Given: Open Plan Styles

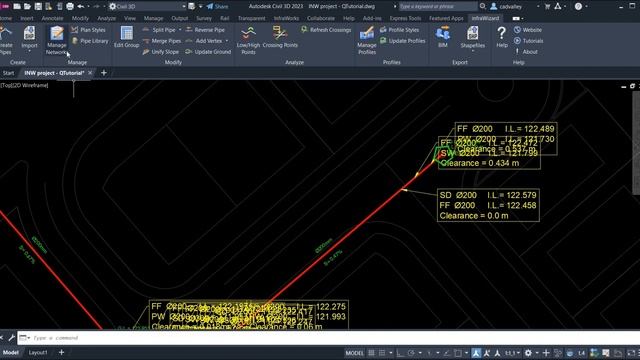Looking at the screenshot, I should 89,30.
